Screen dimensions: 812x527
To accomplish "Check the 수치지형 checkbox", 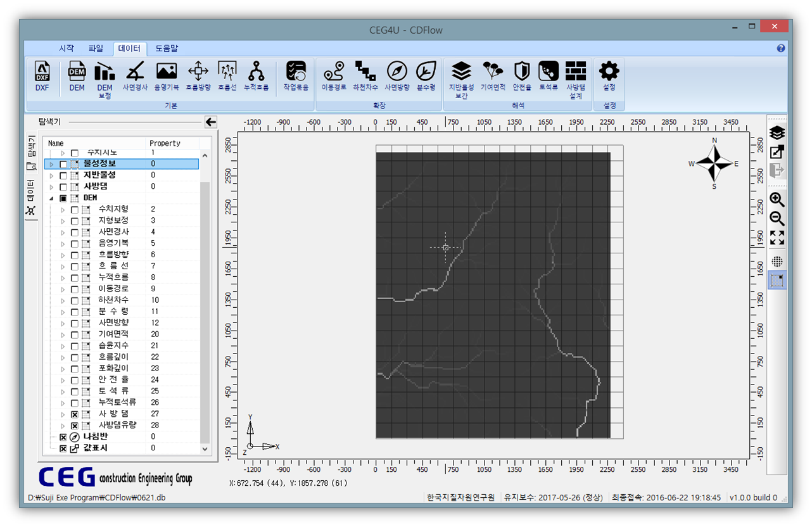I will (x=75, y=210).
